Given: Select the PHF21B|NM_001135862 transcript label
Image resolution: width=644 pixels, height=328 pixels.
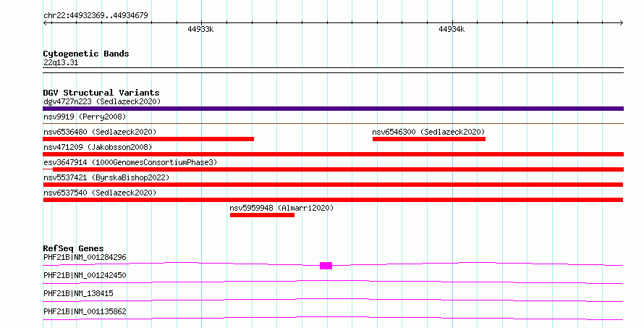Looking at the screenshot, I should click(x=85, y=311).
